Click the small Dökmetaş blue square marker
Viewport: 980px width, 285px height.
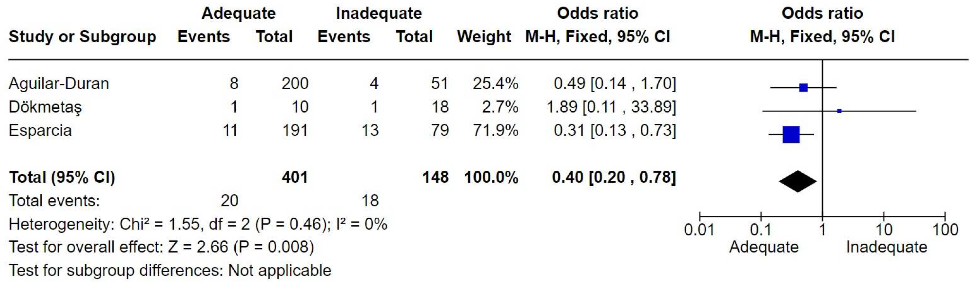click(839, 111)
